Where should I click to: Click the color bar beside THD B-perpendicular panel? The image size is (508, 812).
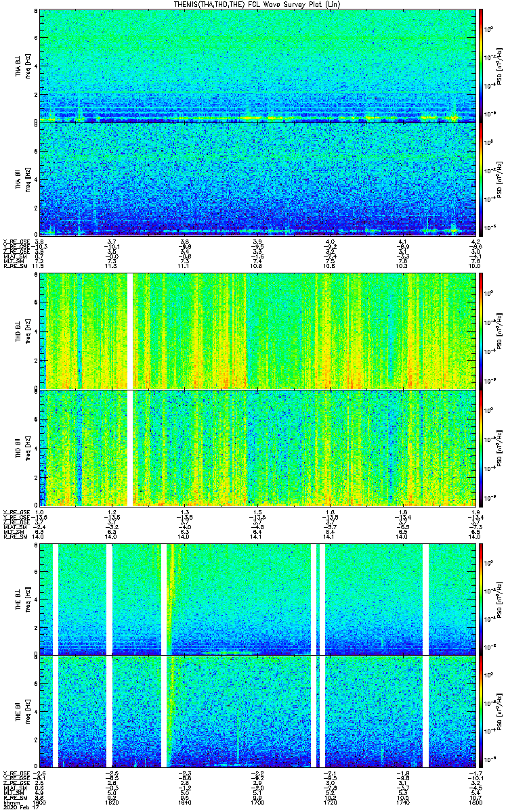tap(482, 330)
